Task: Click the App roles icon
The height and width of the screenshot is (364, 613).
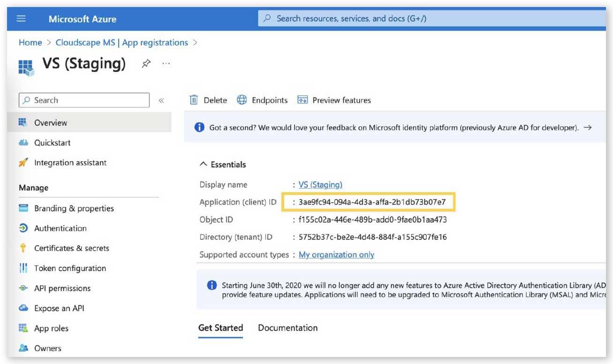Action: [x=23, y=328]
